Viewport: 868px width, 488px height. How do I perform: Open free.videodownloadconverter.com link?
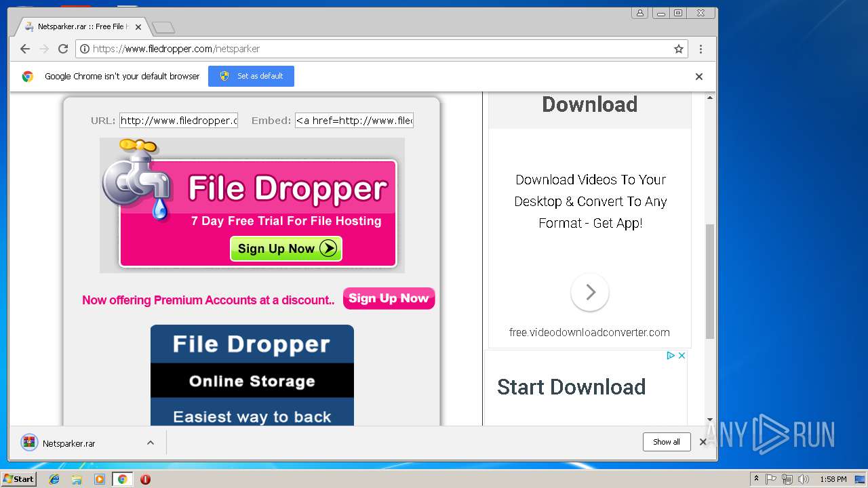click(589, 332)
